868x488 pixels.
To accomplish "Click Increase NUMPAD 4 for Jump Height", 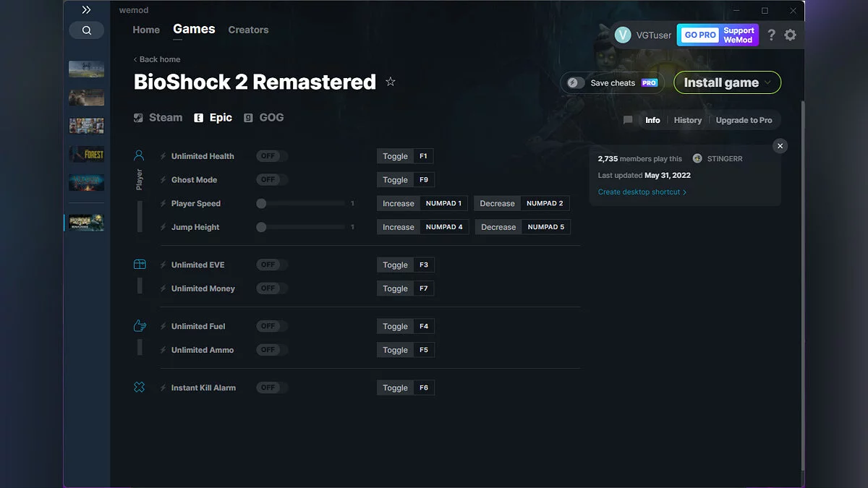I will (422, 227).
